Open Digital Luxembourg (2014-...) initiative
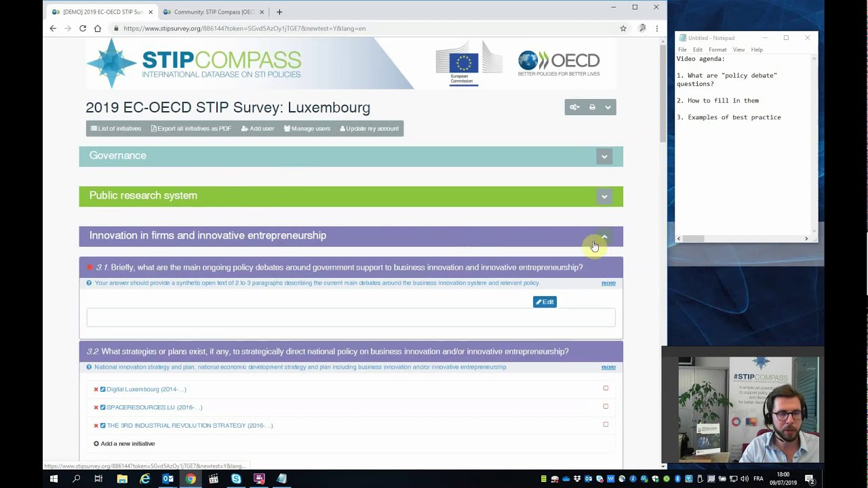This screenshot has height=488, width=868. click(146, 389)
